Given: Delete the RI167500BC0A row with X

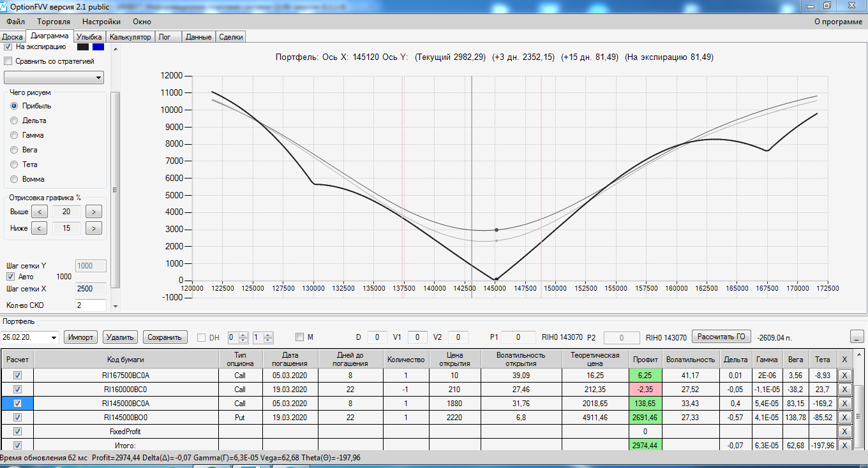Looking at the screenshot, I should [x=844, y=375].
